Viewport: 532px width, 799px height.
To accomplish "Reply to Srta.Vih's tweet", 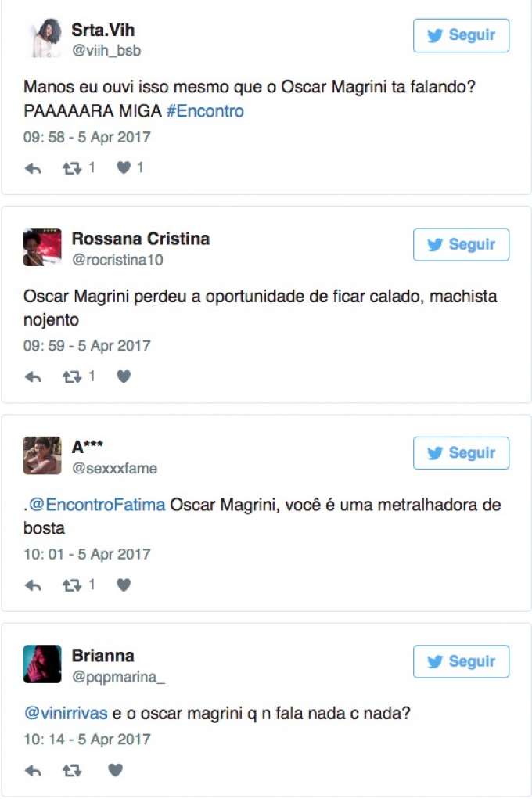I will tap(33, 168).
